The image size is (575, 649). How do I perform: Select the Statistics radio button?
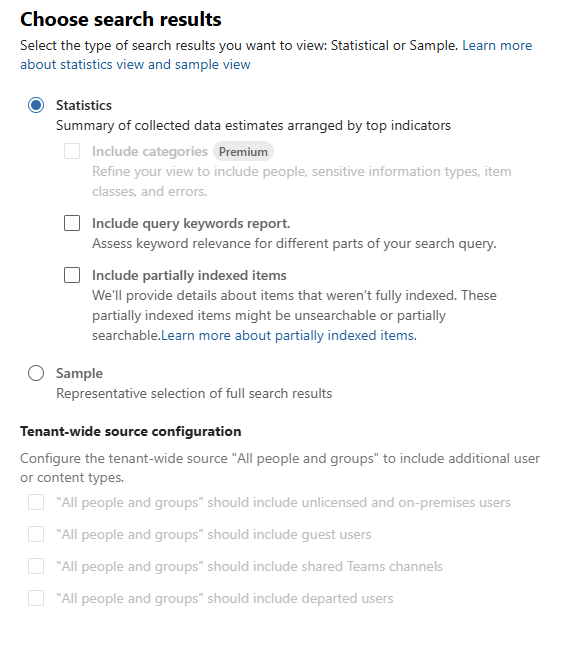36,105
